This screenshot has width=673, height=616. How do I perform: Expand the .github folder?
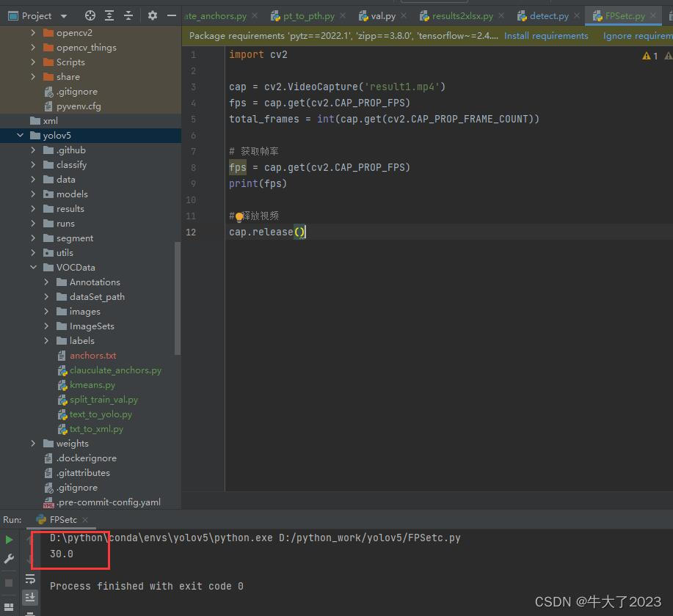[x=33, y=150]
